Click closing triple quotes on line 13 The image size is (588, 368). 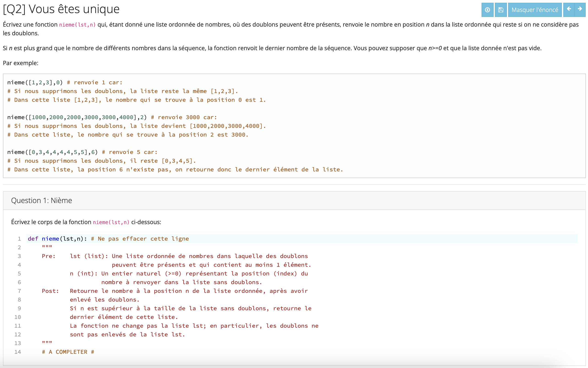tap(47, 342)
